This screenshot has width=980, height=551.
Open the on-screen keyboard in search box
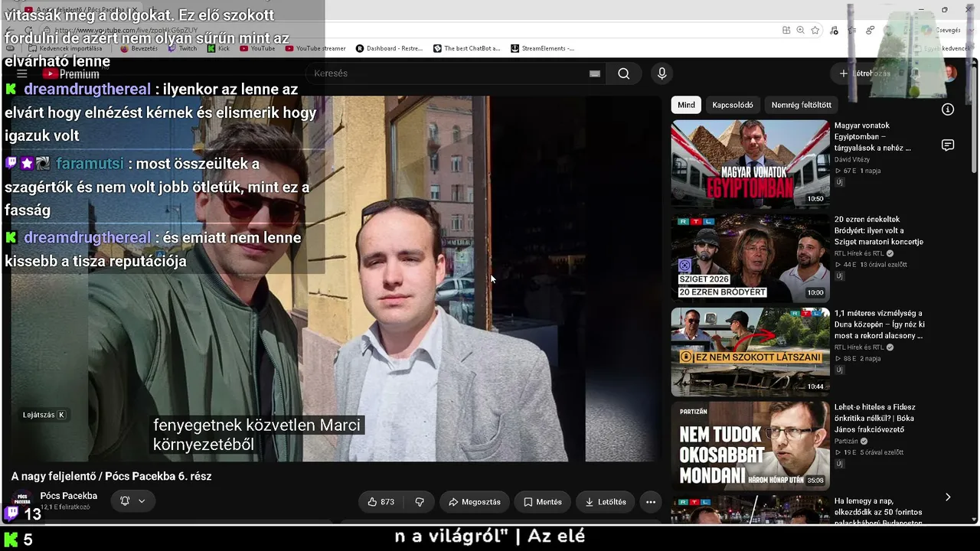pos(595,73)
